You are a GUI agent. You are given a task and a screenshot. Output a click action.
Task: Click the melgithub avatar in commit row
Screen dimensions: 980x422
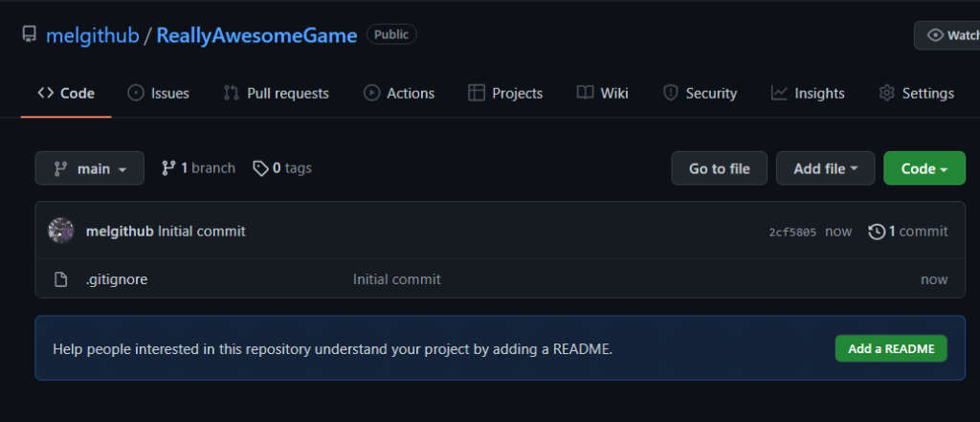pos(60,232)
